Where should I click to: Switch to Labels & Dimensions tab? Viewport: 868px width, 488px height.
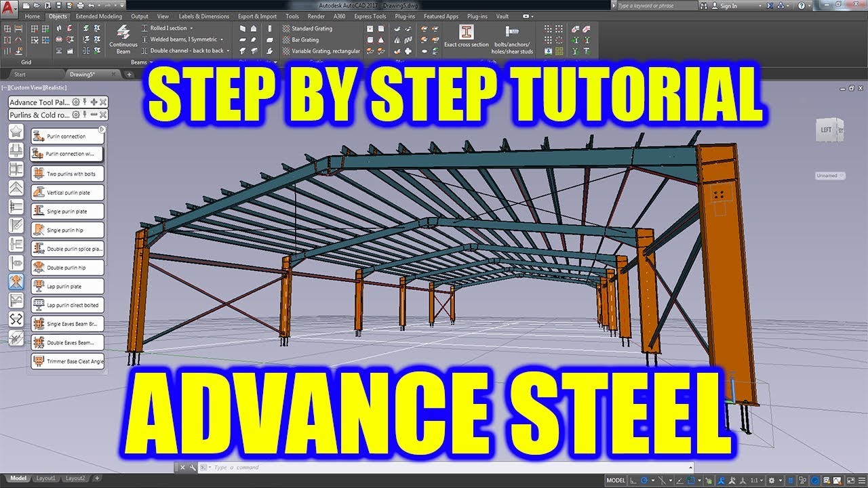click(x=203, y=16)
